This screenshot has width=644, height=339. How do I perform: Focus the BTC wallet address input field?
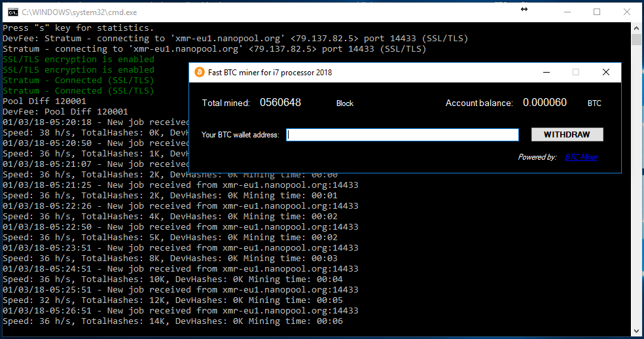coord(402,135)
